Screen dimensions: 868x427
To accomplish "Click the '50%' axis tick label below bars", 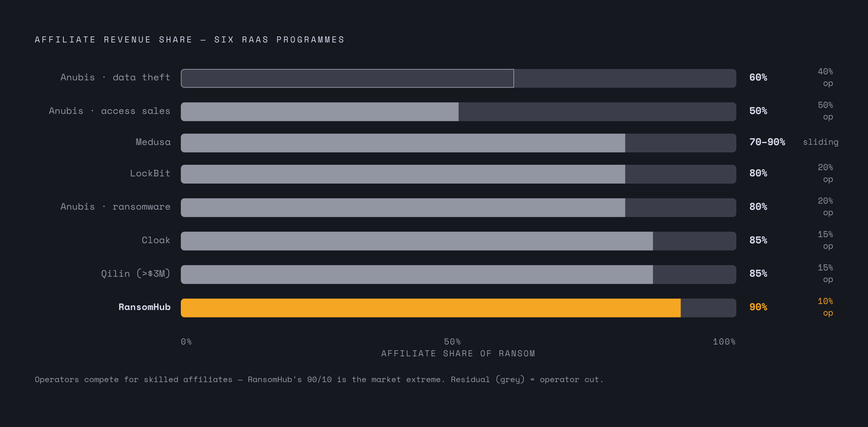I will click(452, 342).
